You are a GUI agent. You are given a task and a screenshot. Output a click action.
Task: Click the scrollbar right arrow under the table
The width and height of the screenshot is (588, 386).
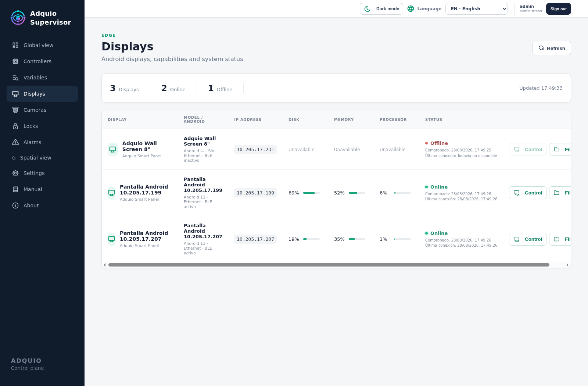click(x=567, y=265)
